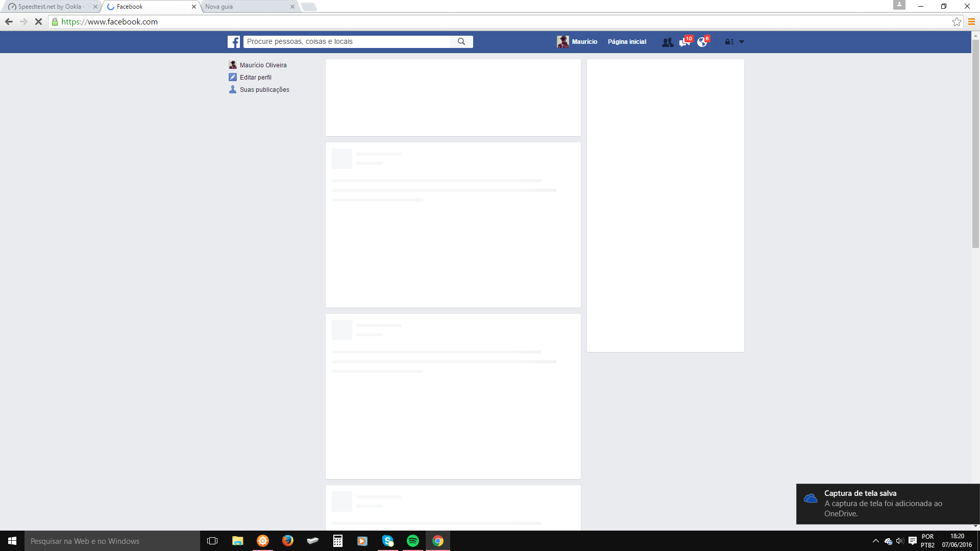Click Pesquisar na Web e no Windows box
The image size is (980, 551).
tap(112, 541)
